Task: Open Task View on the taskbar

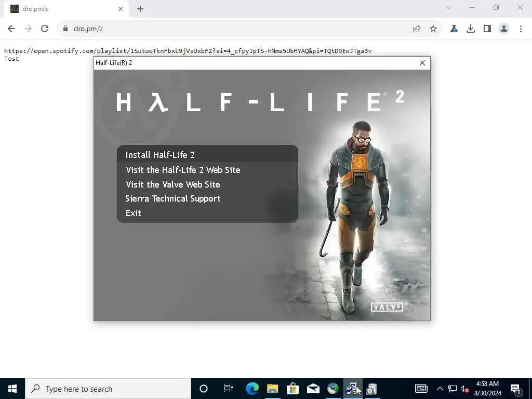Action: point(229,389)
